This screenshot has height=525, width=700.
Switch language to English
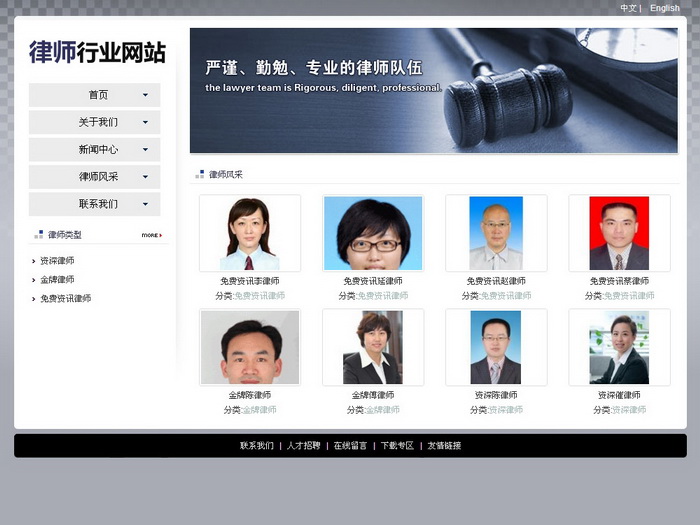pos(664,8)
